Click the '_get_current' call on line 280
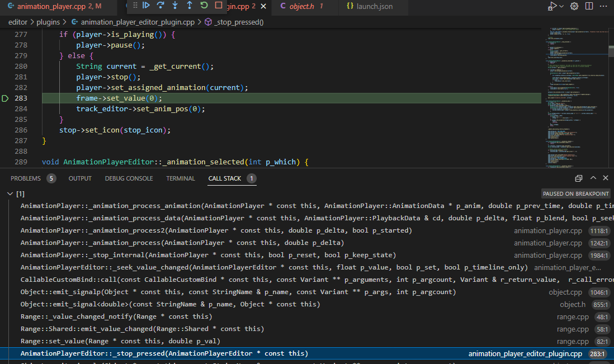This screenshot has height=364, width=614. click(176, 67)
